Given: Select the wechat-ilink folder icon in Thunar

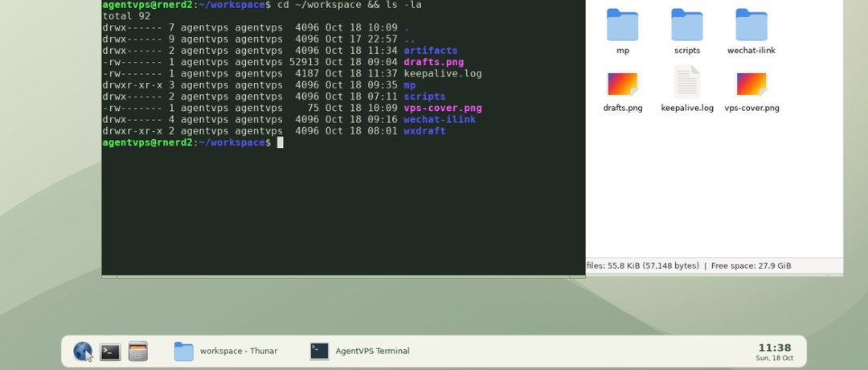Looking at the screenshot, I should point(751,25).
